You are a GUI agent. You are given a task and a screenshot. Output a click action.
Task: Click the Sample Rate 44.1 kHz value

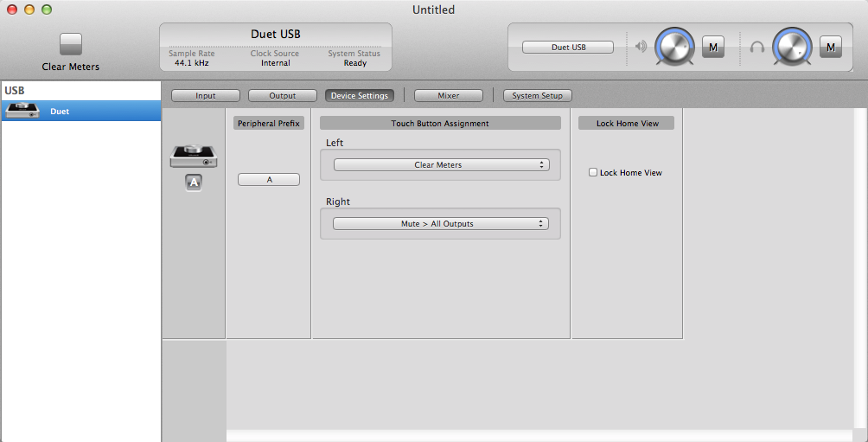point(192,63)
